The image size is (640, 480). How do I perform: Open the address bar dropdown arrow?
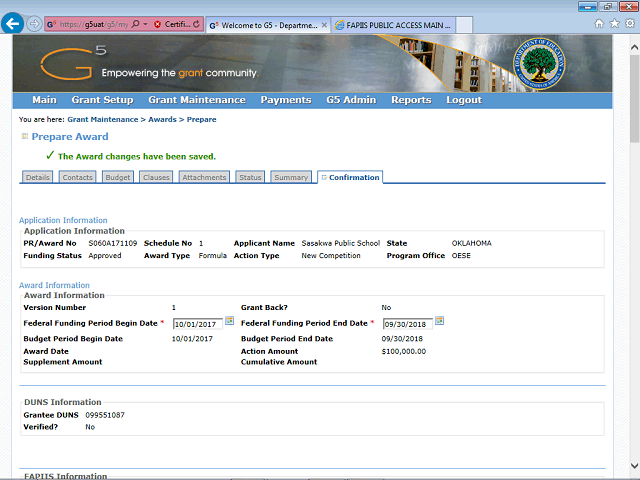[x=145, y=24]
